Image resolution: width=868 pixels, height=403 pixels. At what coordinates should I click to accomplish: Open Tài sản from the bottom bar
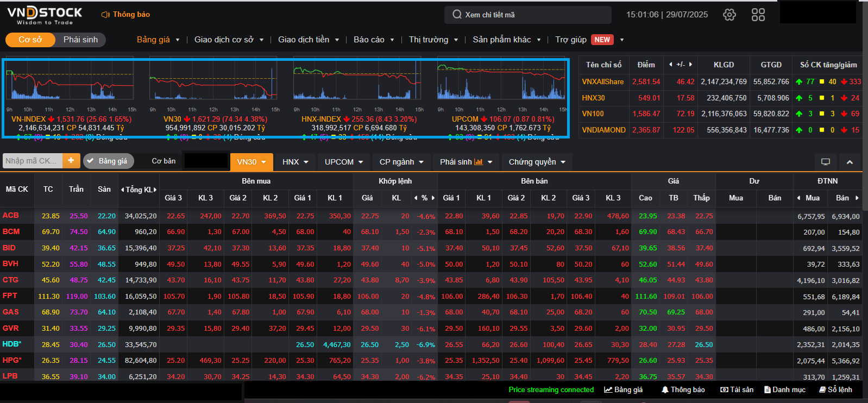click(x=737, y=389)
